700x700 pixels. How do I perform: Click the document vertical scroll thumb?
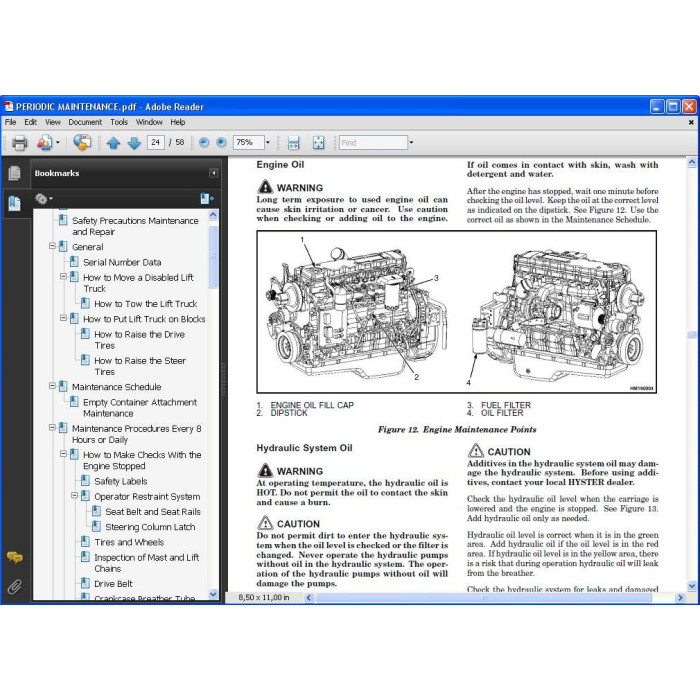click(692, 335)
